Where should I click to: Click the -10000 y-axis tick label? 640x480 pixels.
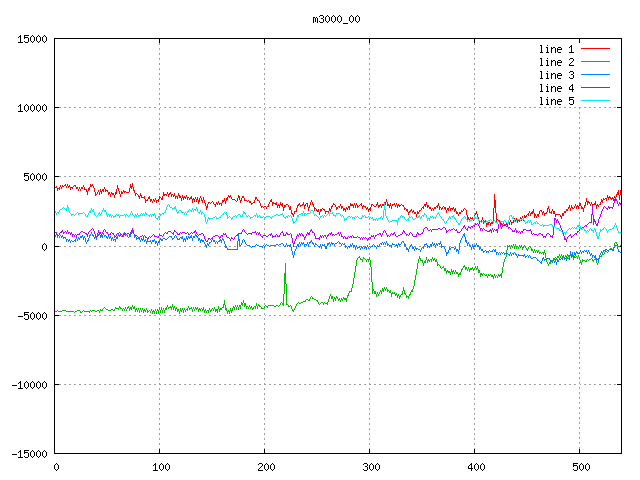tap(27, 385)
